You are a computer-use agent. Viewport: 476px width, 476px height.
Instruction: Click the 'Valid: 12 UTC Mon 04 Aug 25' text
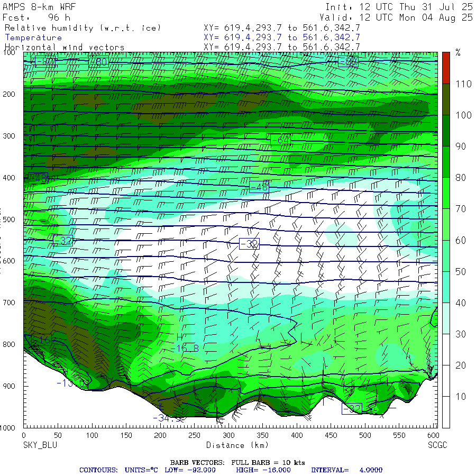click(396, 17)
